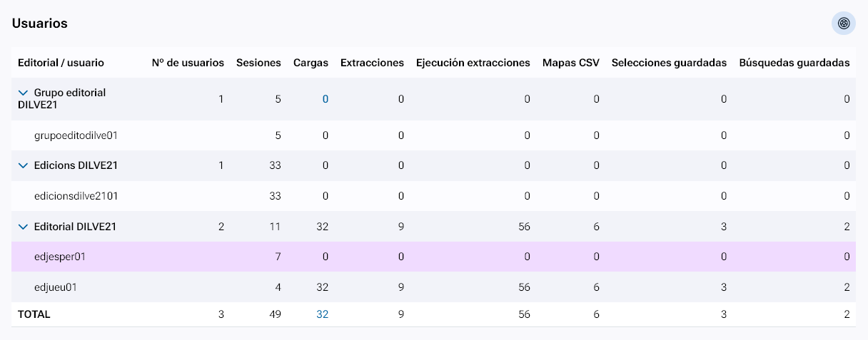Image resolution: width=868 pixels, height=340 pixels.
Task: Click the Cargas column header
Action: [311, 63]
